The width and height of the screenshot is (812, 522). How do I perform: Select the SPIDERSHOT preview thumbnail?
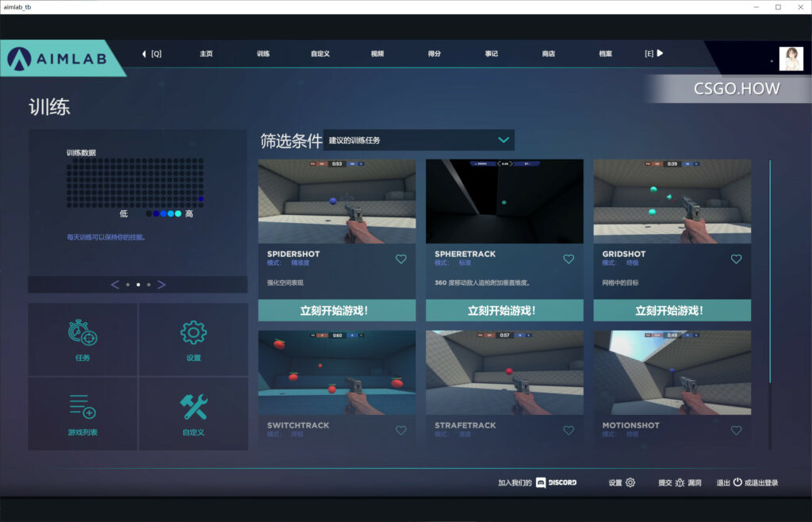coord(336,202)
